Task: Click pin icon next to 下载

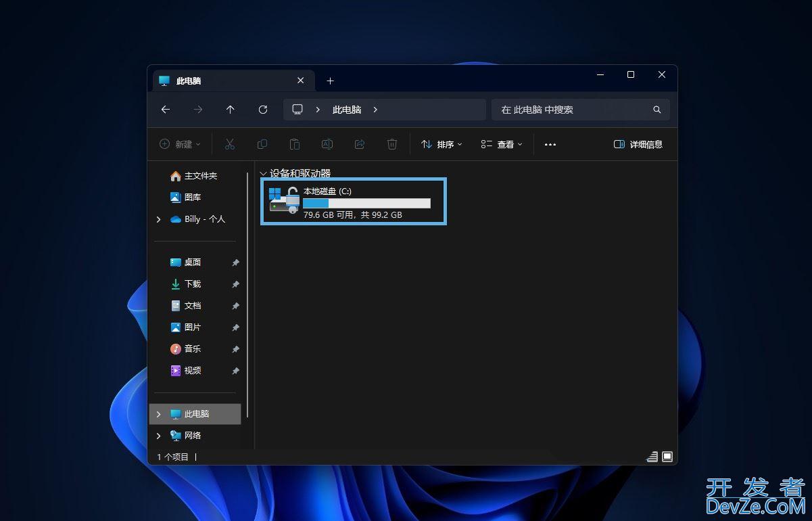Action: tap(235, 284)
